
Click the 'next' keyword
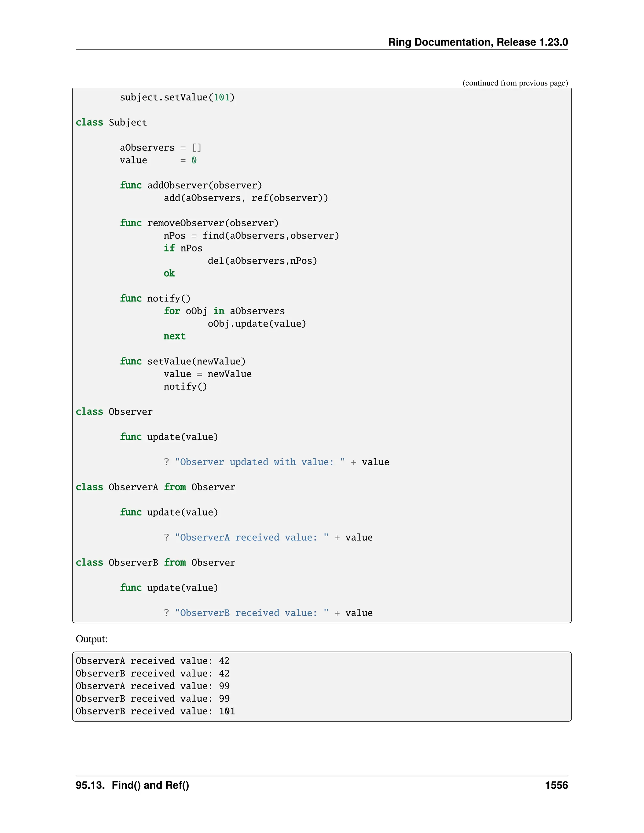[174, 336]
